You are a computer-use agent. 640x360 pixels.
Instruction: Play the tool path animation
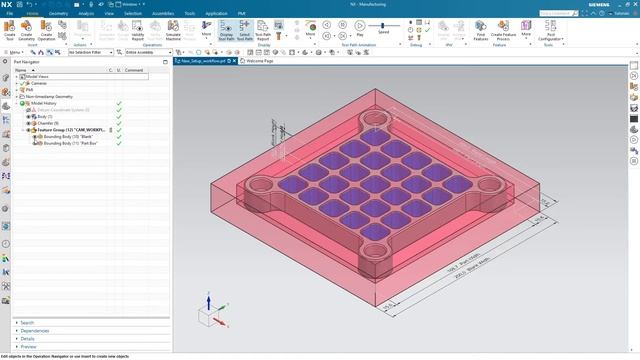tap(360, 28)
